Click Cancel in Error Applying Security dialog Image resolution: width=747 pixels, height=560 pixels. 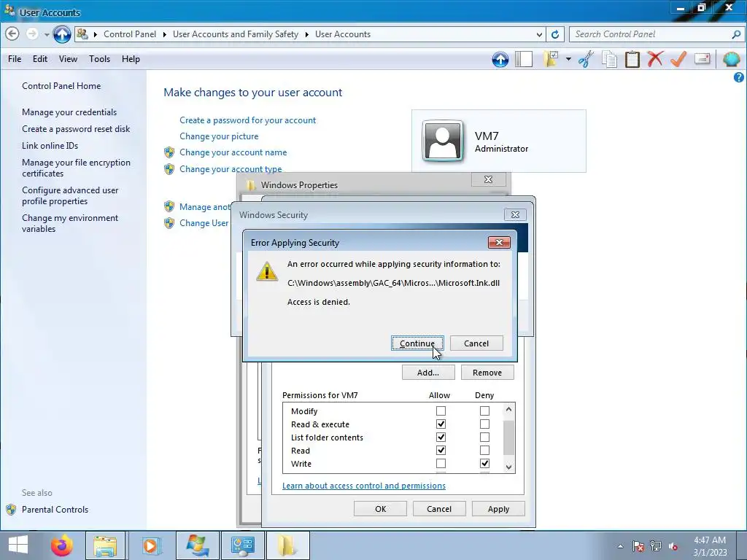click(476, 343)
